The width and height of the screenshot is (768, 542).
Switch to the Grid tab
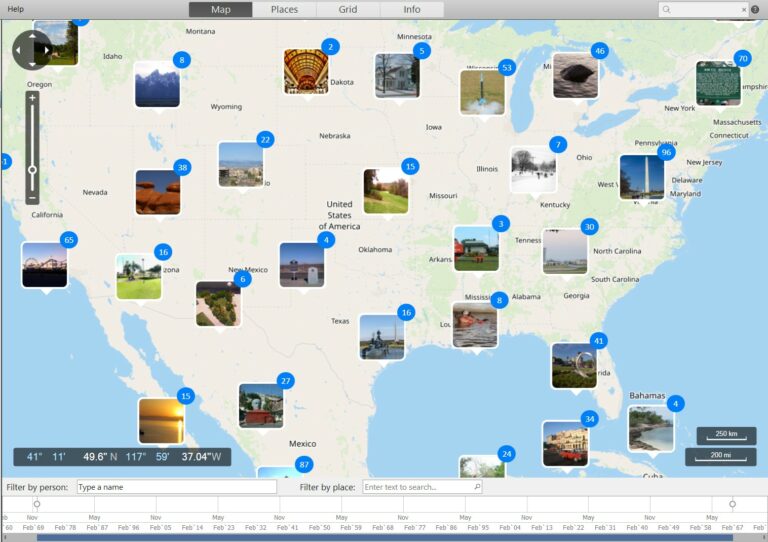[x=348, y=10]
